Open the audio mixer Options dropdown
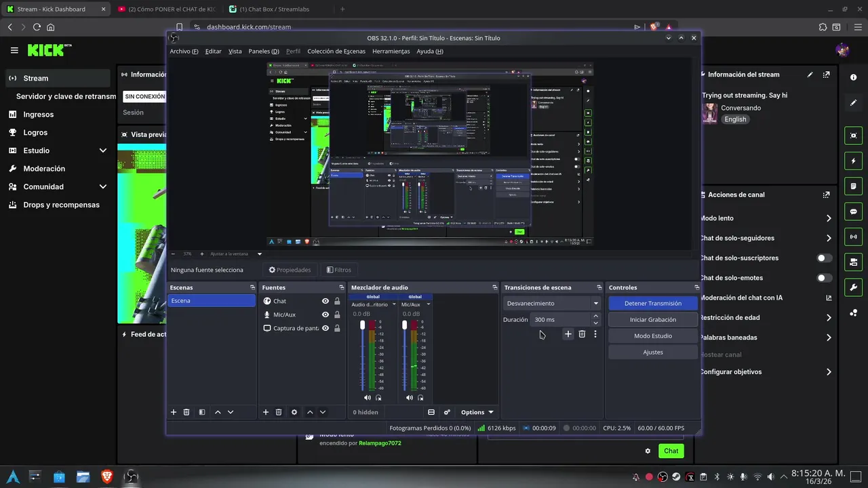 coord(477,412)
